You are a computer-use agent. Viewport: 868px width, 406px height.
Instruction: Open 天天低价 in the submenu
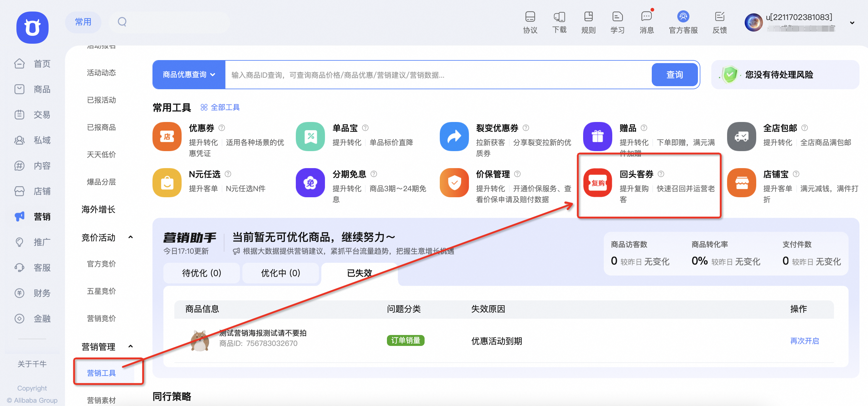coord(101,154)
